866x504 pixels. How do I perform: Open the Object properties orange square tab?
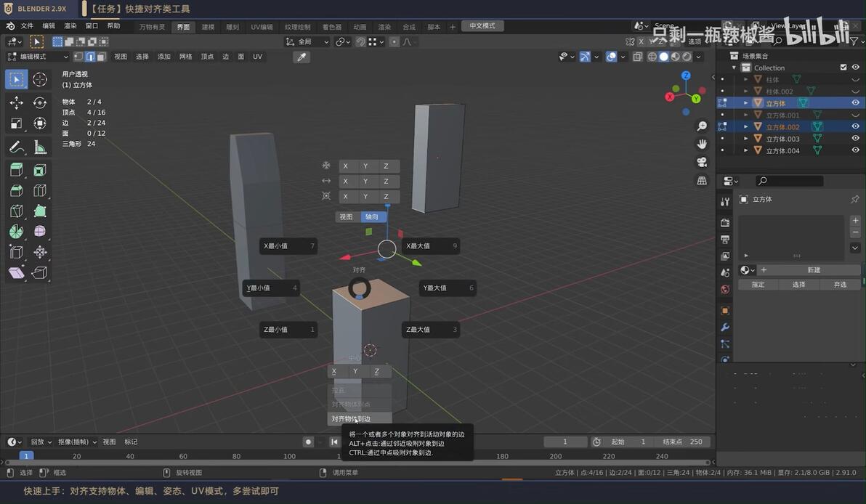[x=725, y=311]
